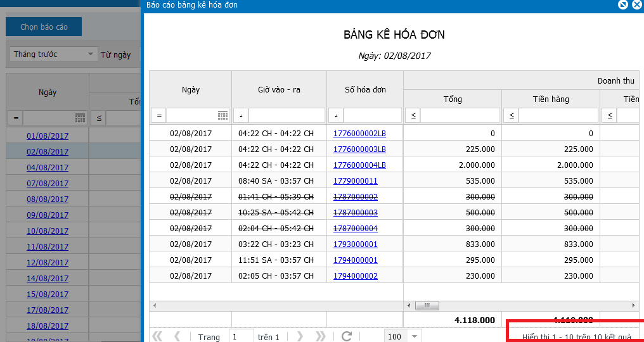Focus the Ngày filter text box

192,116
